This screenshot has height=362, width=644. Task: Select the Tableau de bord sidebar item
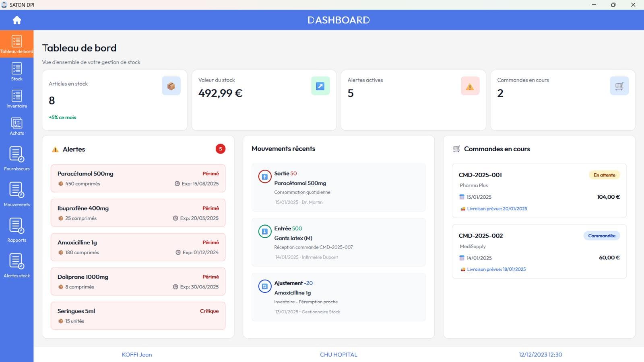(17, 44)
